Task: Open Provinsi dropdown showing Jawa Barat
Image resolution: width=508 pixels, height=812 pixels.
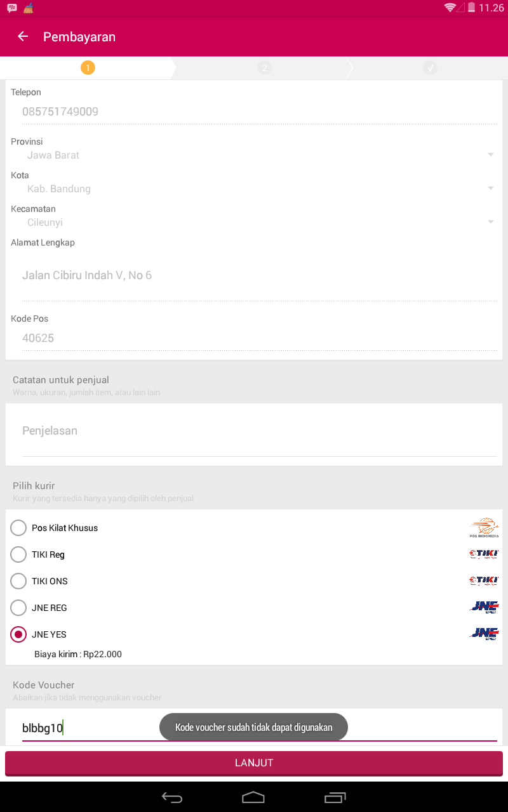Action: pyautogui.click(x=254, y=155)
